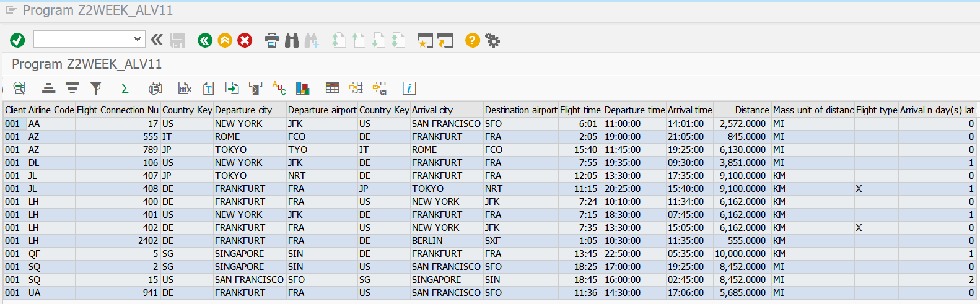
Task: Click airline code AA in first row
Action: click(51, 124)
